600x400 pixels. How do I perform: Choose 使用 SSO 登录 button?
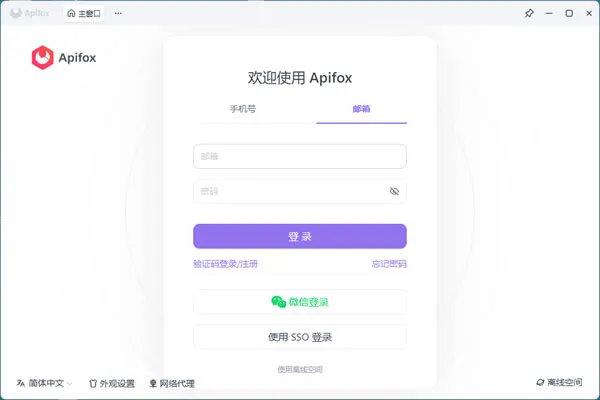[x=300, y=337]
